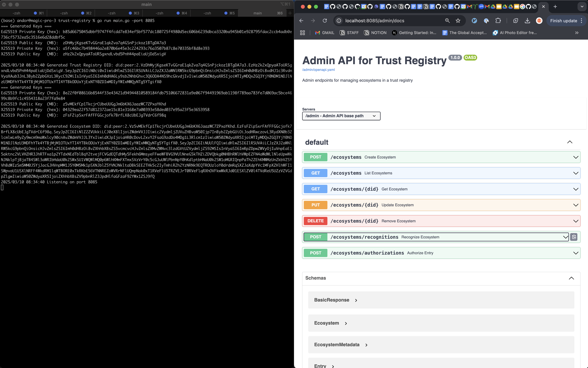Image resolution: width=588 pixels, height=368 pixels.
Task: Open the Chrome profile avatar
Action: 539,21
